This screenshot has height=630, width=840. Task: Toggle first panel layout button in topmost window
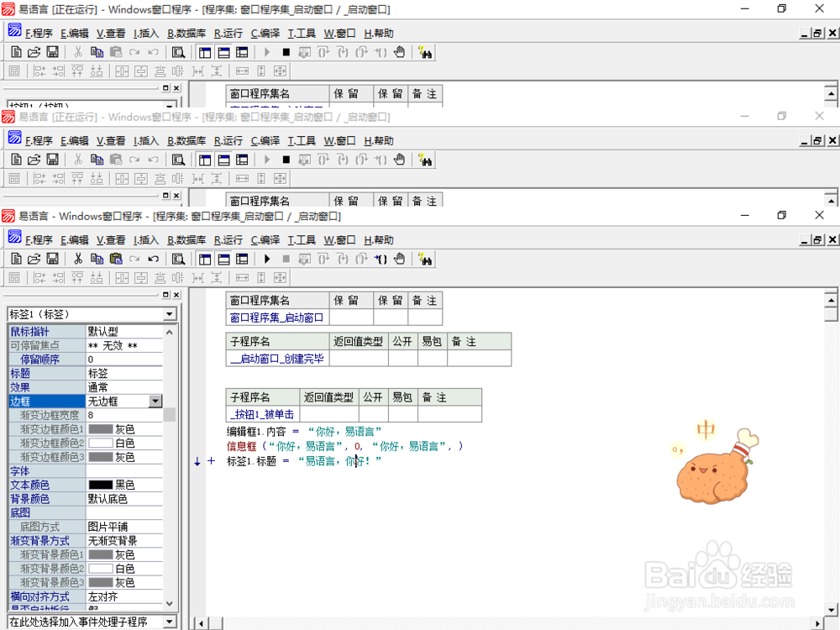tap(205, 52)
